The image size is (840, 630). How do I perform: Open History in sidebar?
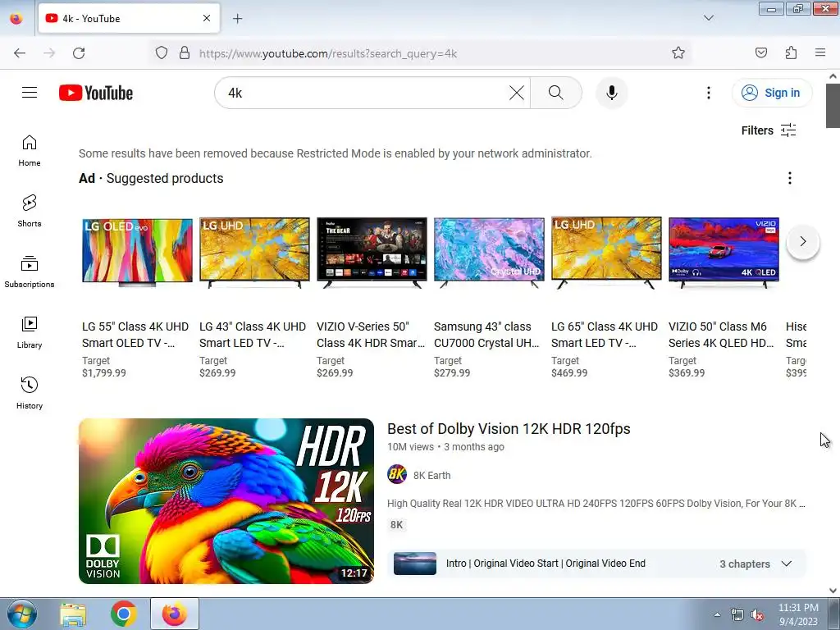(30, 393)
